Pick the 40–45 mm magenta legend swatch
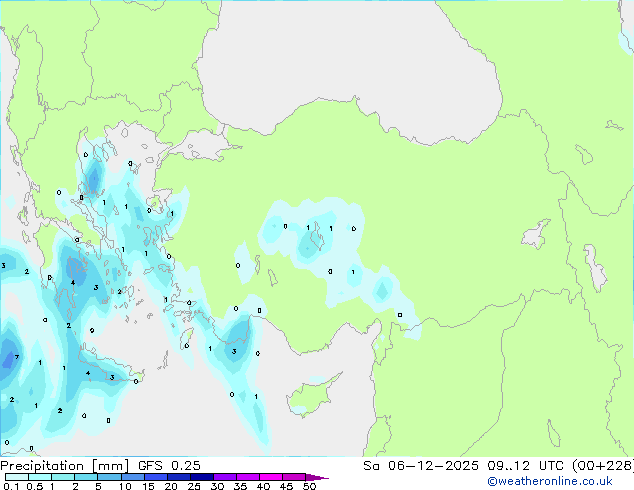 (271, 477)
